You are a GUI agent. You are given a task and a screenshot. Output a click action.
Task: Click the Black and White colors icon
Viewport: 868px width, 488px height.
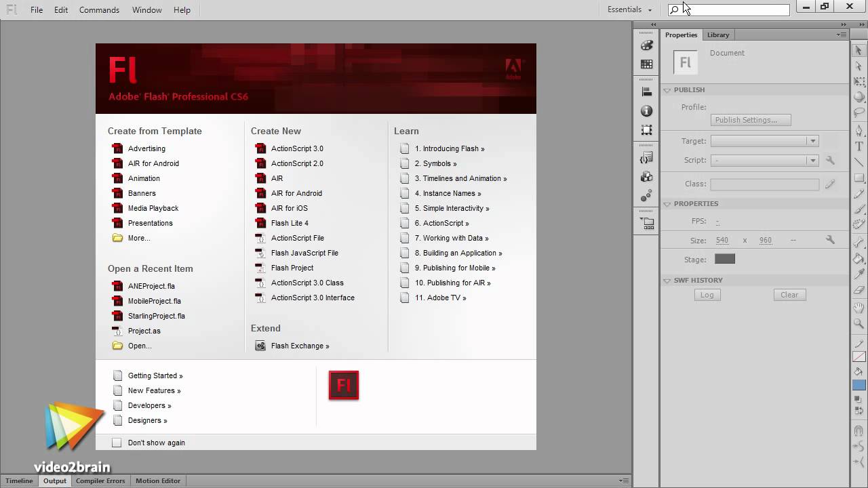click(859, 400)
